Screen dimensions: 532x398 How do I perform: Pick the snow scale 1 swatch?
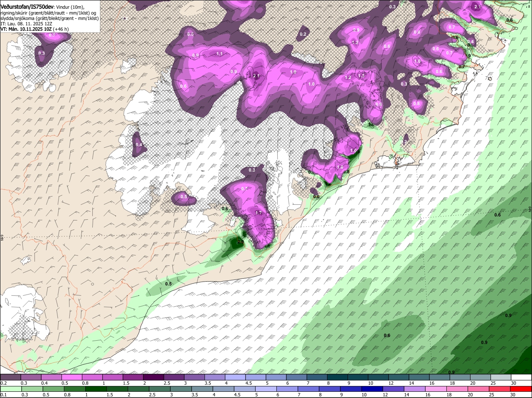pos(113,377)
